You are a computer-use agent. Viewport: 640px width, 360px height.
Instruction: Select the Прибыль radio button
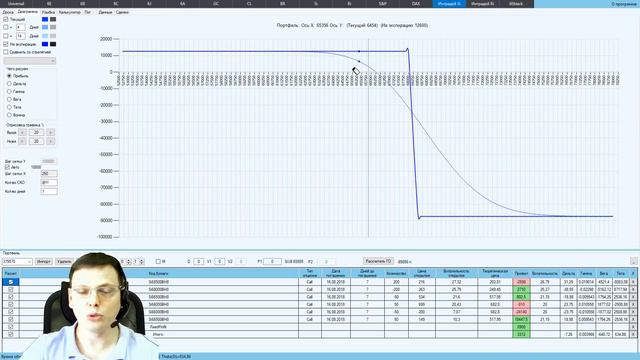coord(9,76)
